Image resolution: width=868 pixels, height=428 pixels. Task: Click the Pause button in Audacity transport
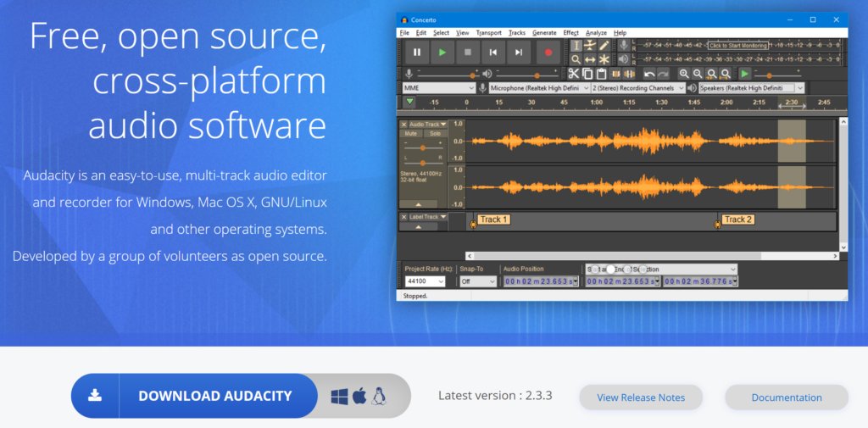(x=417, y=53)
